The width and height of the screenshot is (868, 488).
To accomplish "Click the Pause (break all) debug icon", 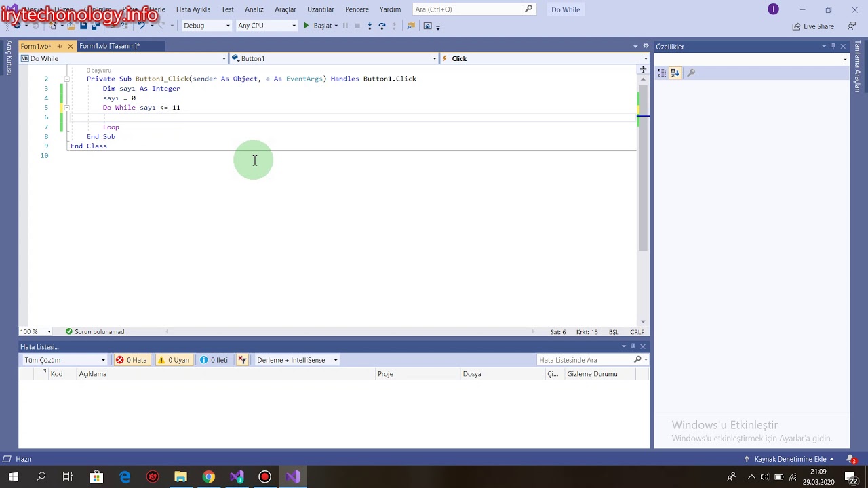I will 345,26.
